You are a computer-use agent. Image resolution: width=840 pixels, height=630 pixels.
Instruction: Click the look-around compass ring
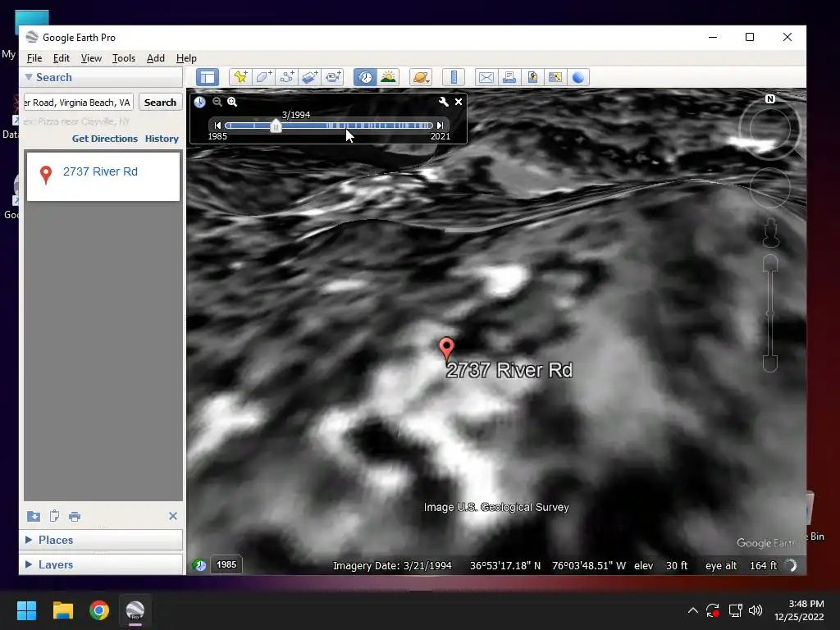[x=769, y=129]
